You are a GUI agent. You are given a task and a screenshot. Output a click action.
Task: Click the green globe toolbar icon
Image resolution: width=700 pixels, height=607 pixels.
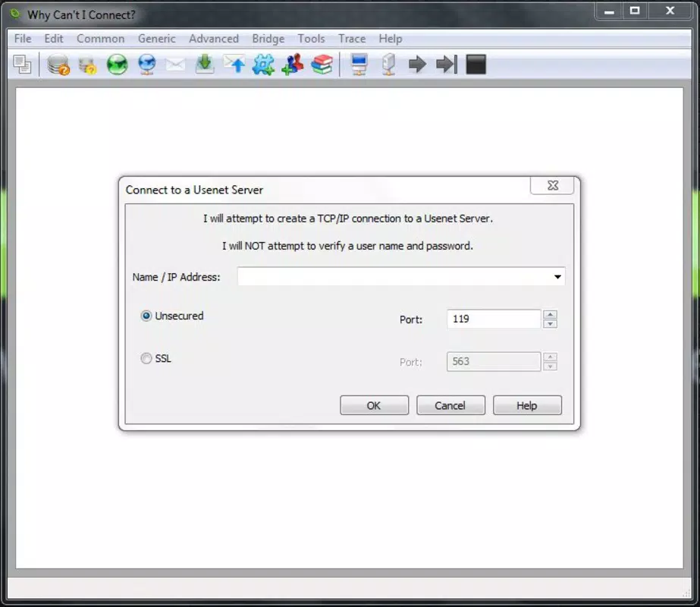[x=117, y=64]
